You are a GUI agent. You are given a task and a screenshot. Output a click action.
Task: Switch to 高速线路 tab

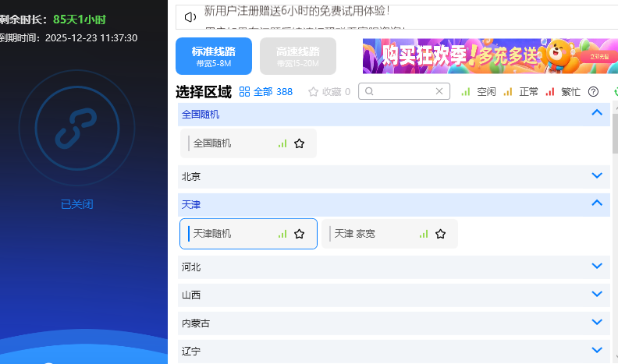point(297,55)
